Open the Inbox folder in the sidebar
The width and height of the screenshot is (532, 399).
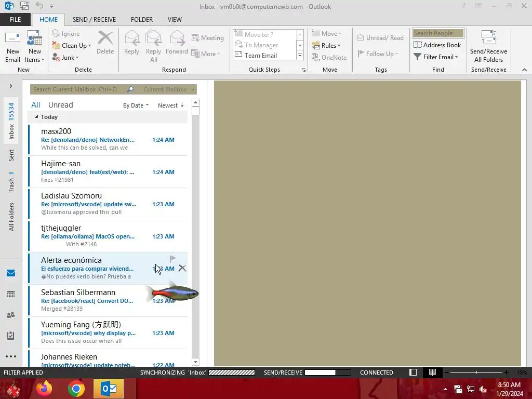point(11,121)
